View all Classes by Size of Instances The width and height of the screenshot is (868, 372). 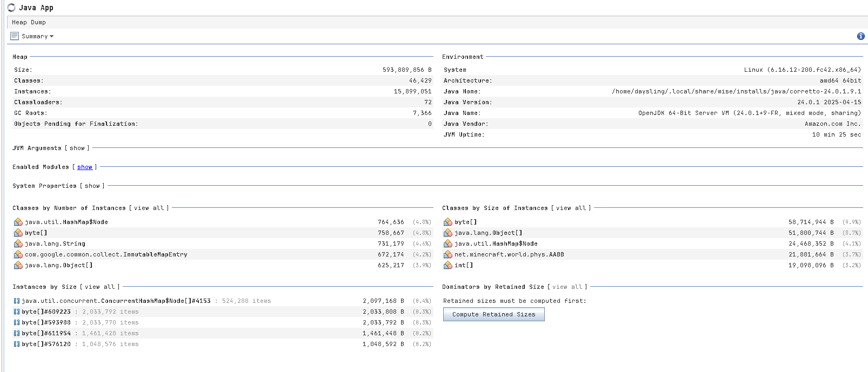(x=571, y=208)
